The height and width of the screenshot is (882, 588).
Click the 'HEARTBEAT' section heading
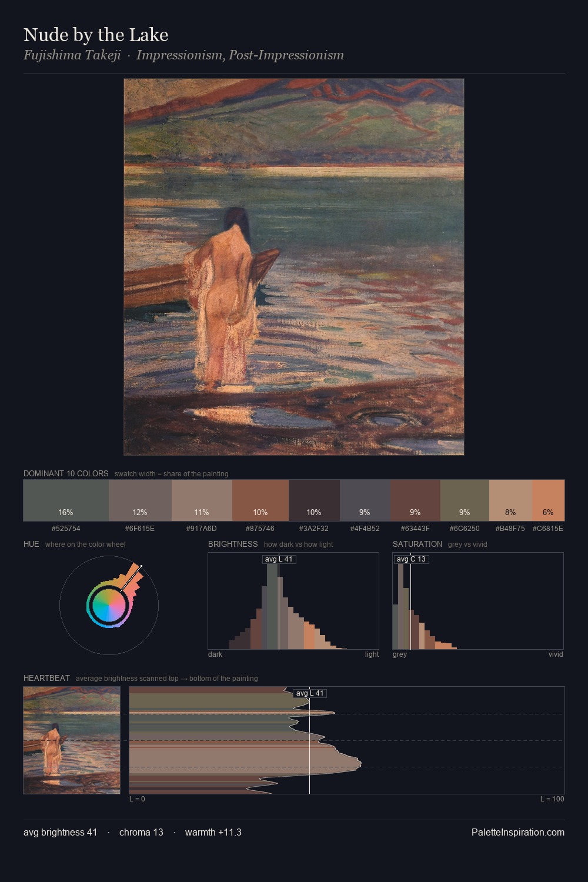click(x=46, y=678)
